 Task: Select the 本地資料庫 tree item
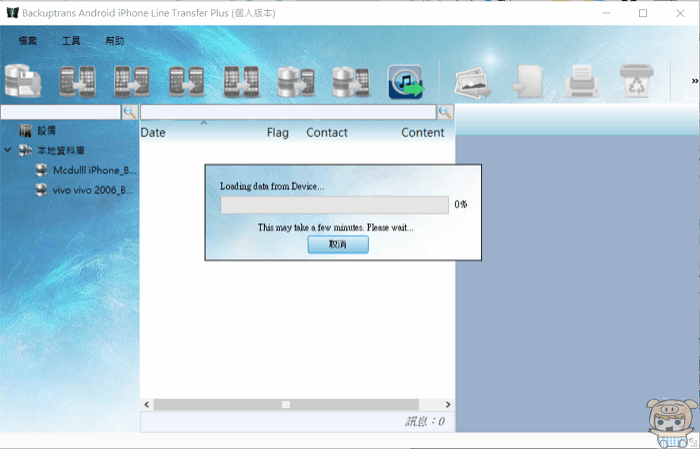click(x=61, y=151)
